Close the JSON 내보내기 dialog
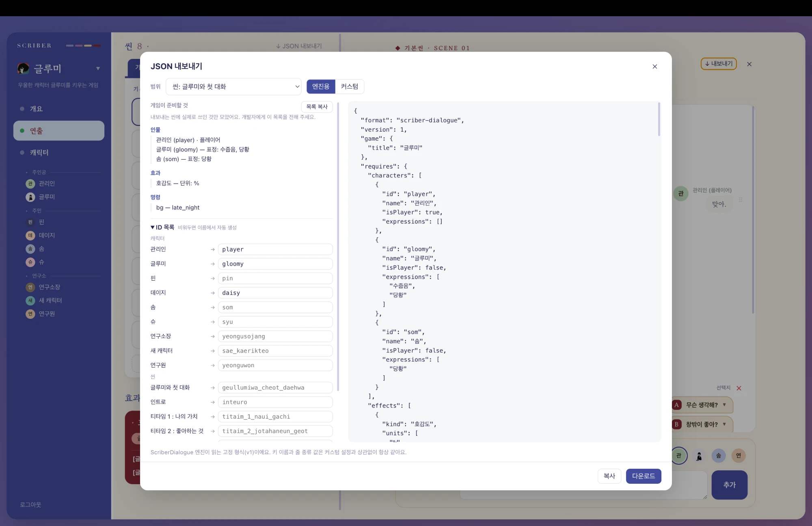Viewport: 812px width, 526px height. (654, 67)
